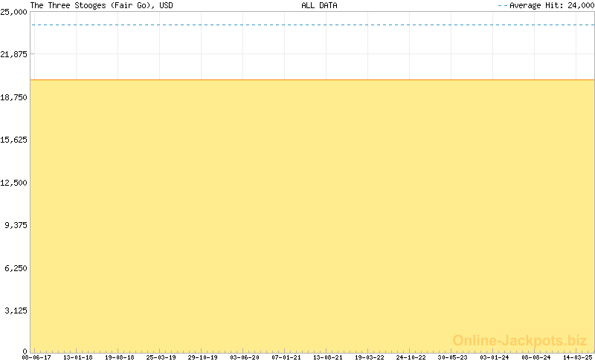Viewport: 595px width, 364px height.
Task: Click inside the yellow filled jackpot area
Action: pyautogui.click(x=312, y=215)
